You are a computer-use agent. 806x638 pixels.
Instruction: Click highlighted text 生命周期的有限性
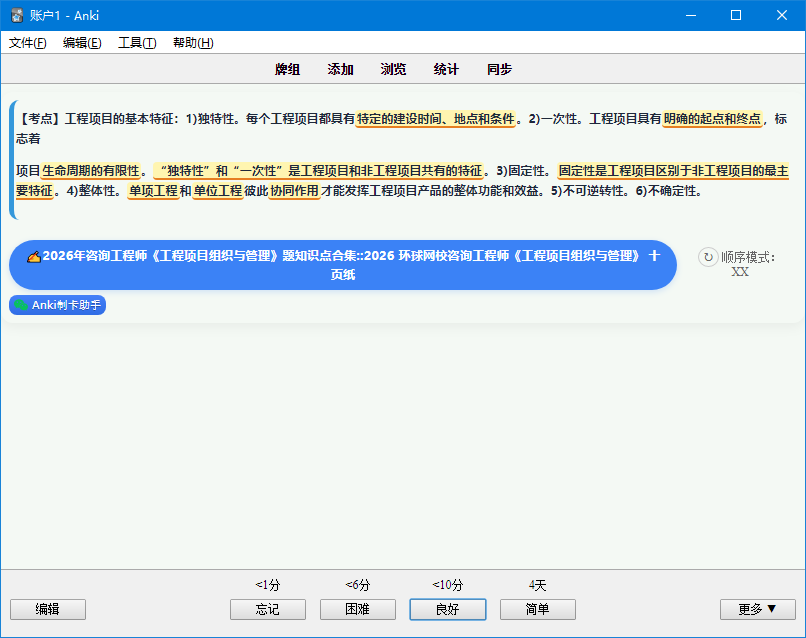tap(91, 171)
